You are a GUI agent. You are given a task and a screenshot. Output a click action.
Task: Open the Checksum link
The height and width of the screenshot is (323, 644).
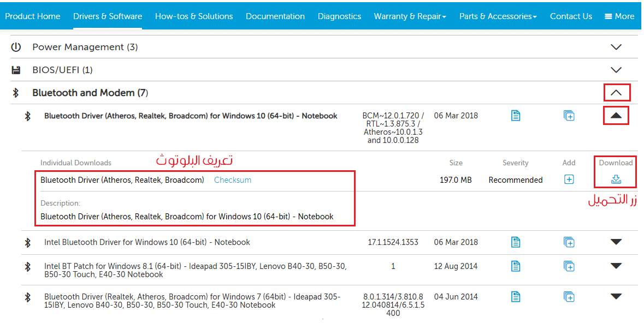[233, 180]
